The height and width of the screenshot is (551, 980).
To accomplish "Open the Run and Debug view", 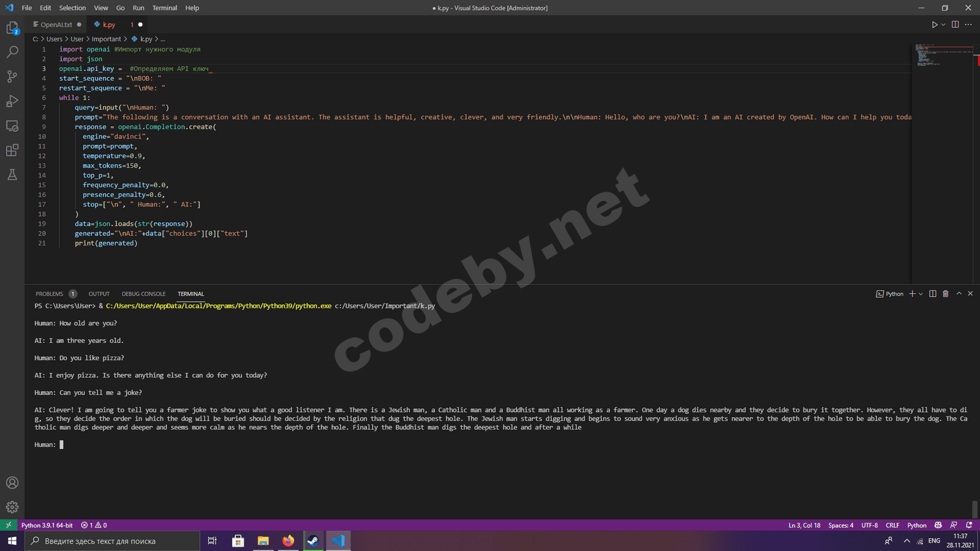I will coord(12,101).
